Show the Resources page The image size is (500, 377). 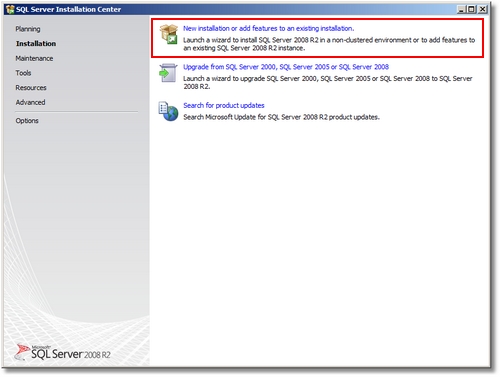coord(31,88)
